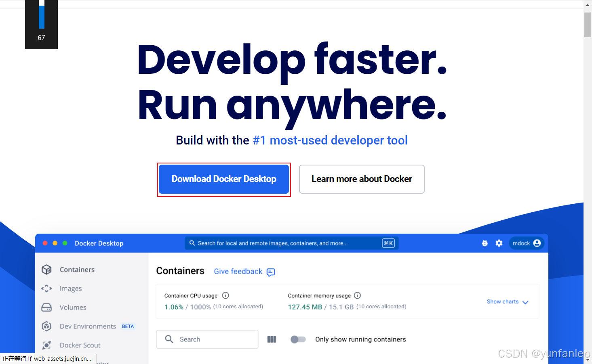Expand the Show charts chevron

[525, 302]
